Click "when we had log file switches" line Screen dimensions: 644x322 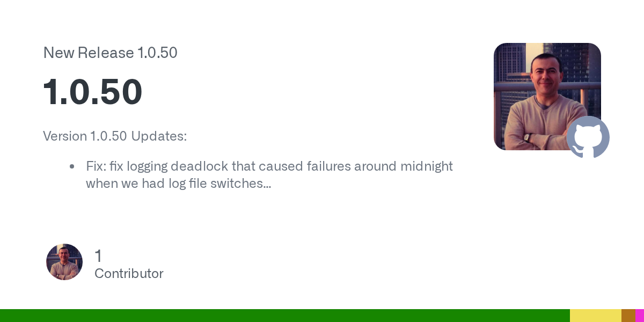click(174, 184)
